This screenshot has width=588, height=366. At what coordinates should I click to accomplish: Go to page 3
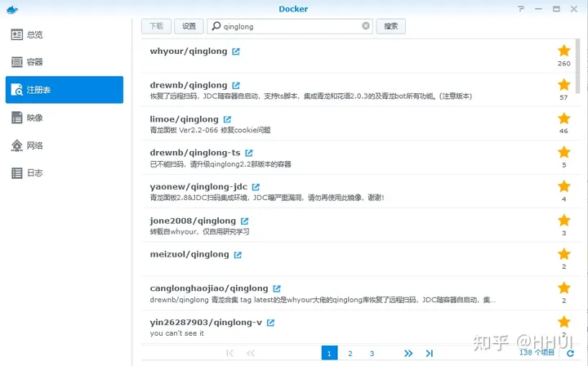(x=372, y=353)
